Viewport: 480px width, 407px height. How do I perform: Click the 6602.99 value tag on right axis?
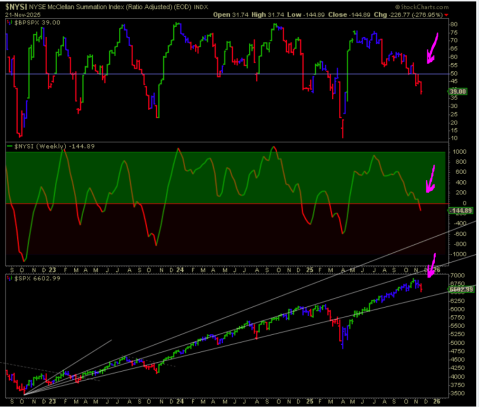point(461,290)
